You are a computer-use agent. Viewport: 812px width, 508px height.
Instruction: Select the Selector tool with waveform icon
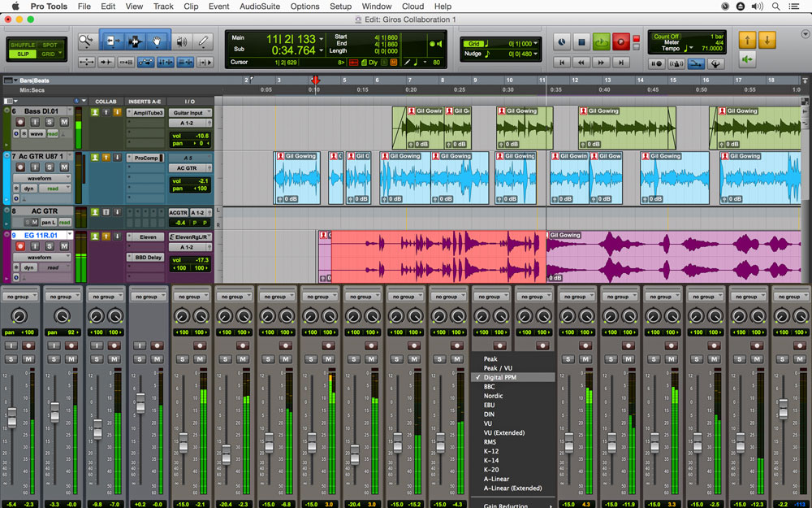click(x=135, y=41)
